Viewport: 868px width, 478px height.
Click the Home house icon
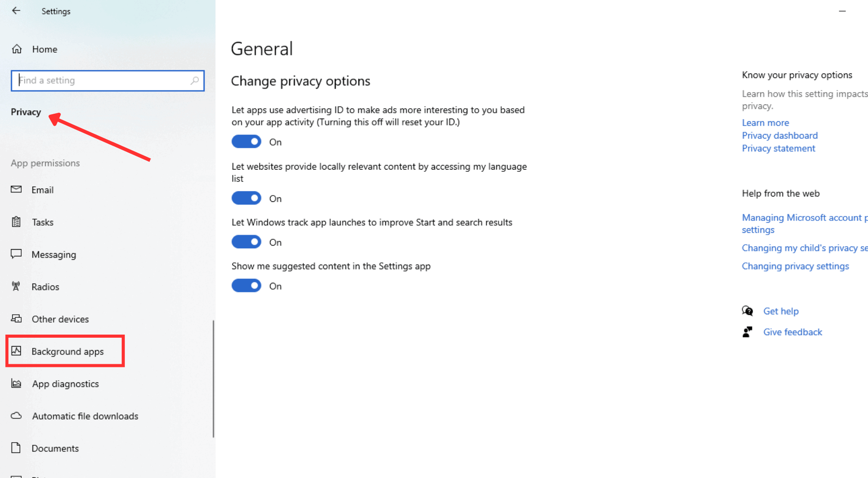17,49
